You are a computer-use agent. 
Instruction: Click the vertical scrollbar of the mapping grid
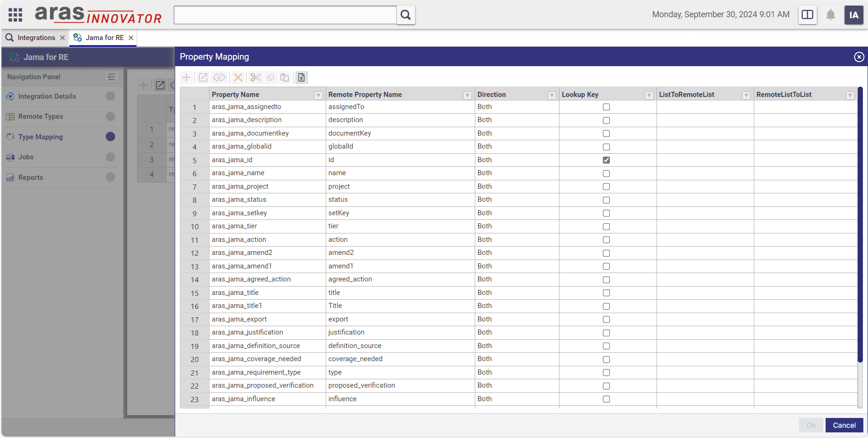(x=860, y=224)
